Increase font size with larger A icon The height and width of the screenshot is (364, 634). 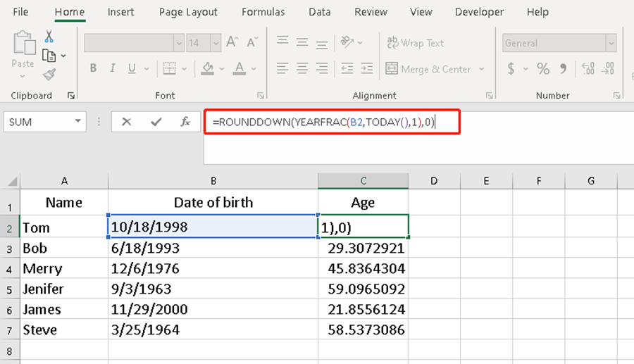[232, 42]
